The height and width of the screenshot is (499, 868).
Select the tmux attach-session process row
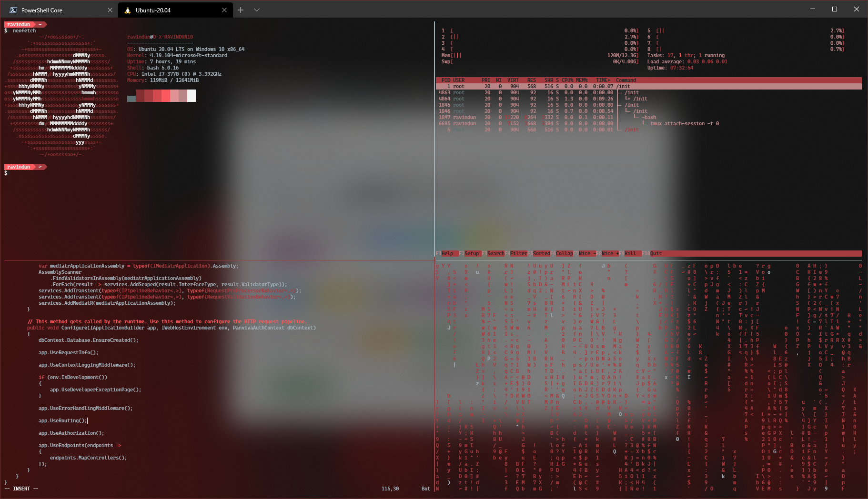tap(649, 123)
